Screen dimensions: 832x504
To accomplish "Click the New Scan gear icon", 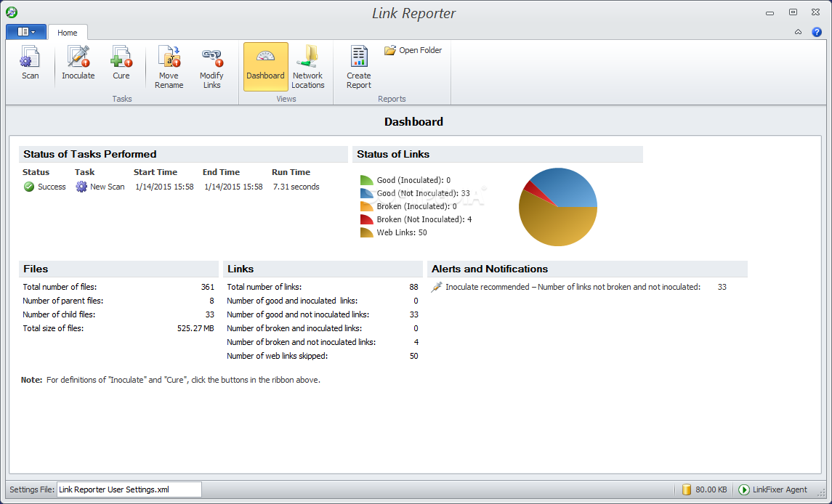I will pyautogui.click(x=81, y=187).
